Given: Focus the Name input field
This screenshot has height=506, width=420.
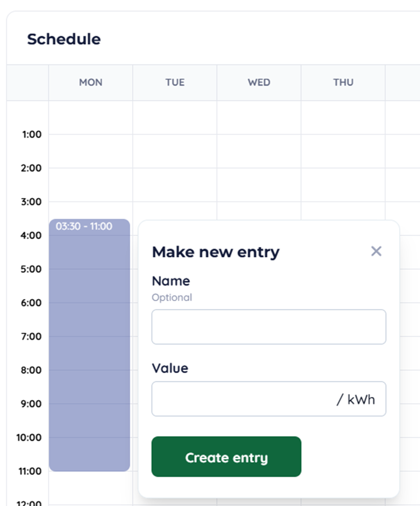Looking at the screenshot, I should tap(269, 327).
